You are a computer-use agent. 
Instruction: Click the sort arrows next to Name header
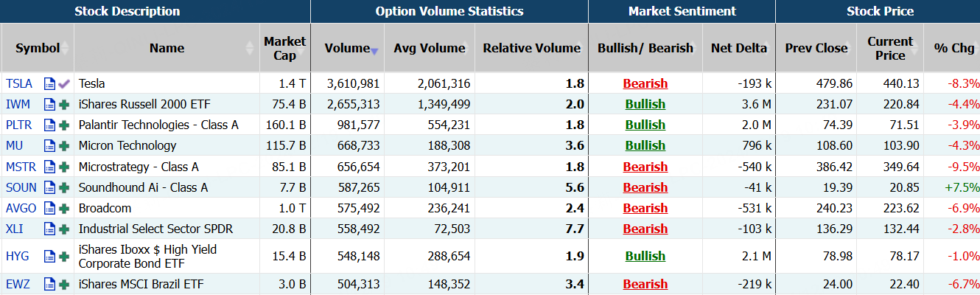[x=249, y=48]
